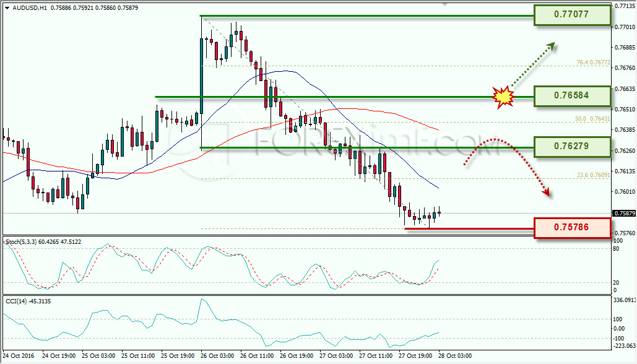Click the gray chart shift marker at top

445,4
